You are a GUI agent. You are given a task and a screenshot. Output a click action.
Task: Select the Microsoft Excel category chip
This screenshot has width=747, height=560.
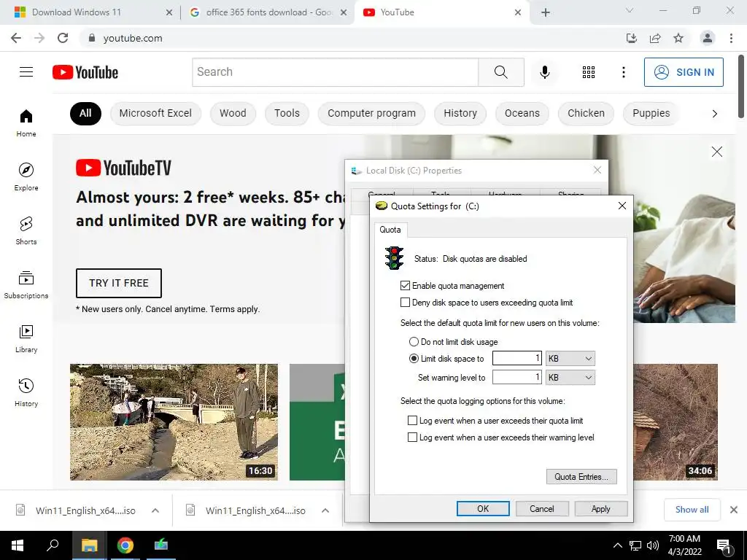(x=155, y=113)
